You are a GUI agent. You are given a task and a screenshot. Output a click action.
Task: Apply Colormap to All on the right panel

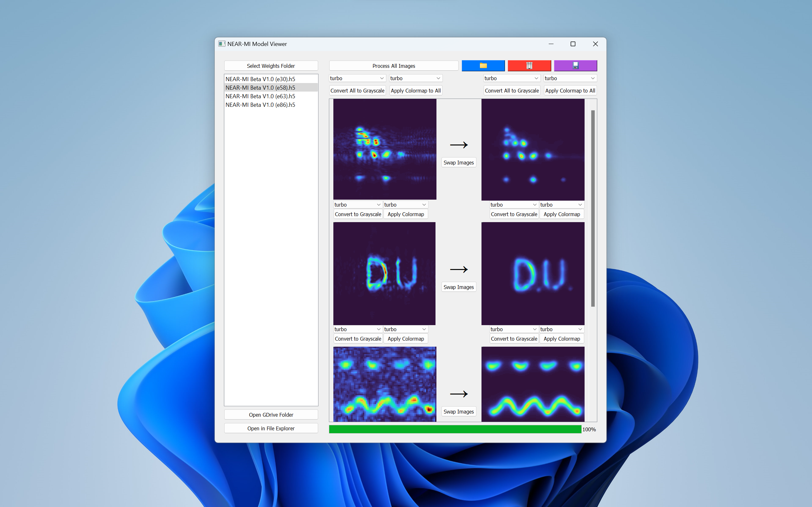coord(570,90)
